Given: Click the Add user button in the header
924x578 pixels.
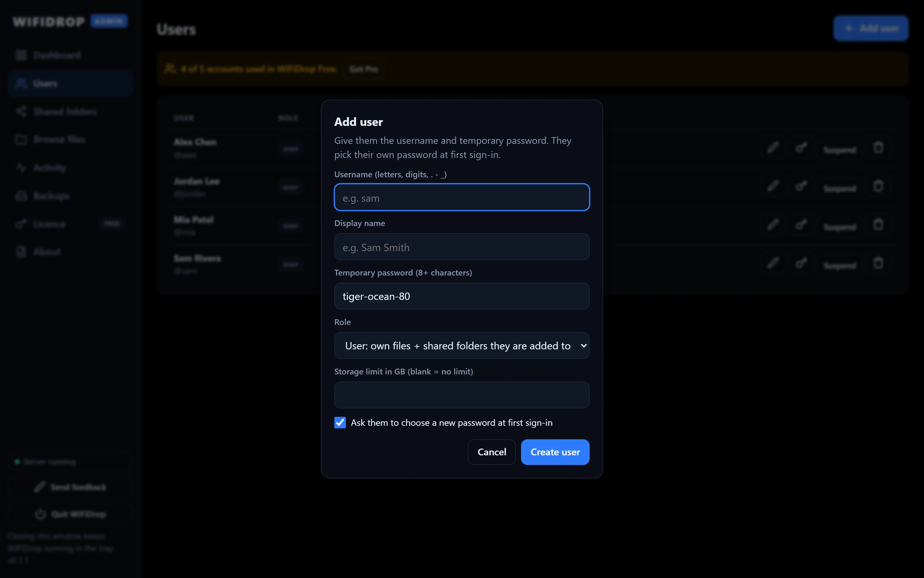Looking at the screenshot, I should [x=870, y=28].
